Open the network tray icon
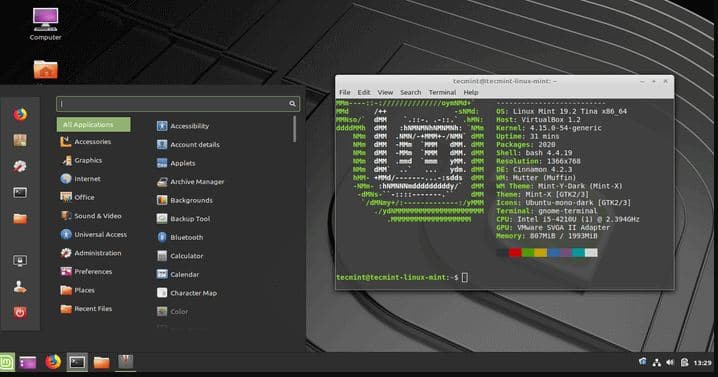The height and width of the screenshot is (377, 718). pyautogui.click(x=656, y=363)
